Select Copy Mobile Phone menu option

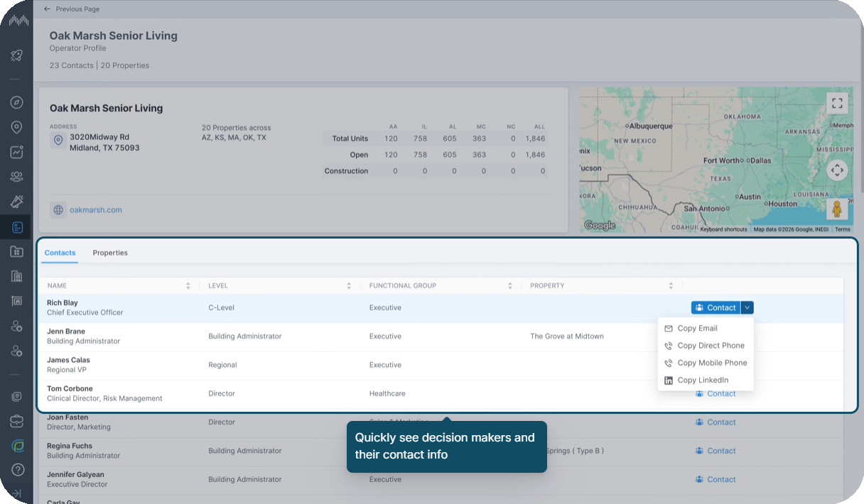click(x=712, y=363)
